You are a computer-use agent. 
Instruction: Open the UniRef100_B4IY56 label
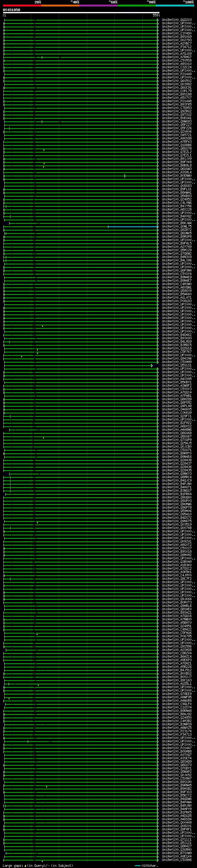click(x=177, y=206)
